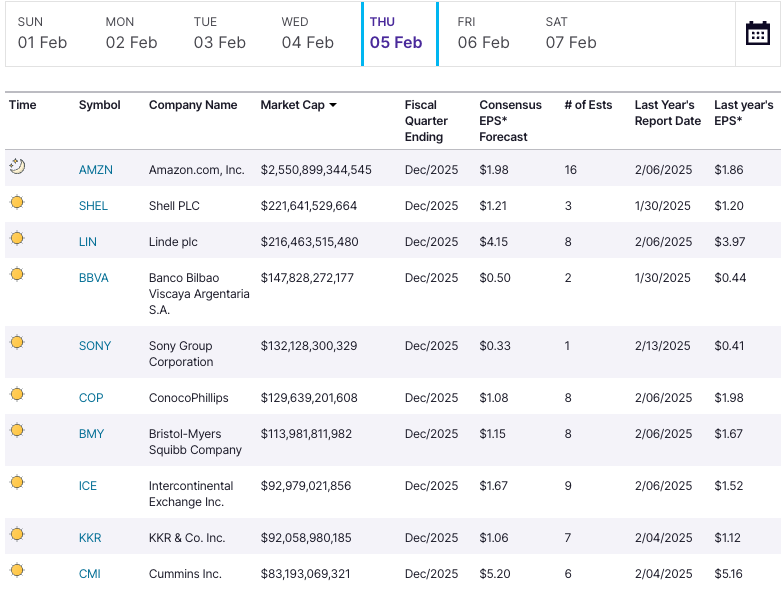The image size is (781, 589).
Task: Click the Symbol column header
Action: [99, 105]
